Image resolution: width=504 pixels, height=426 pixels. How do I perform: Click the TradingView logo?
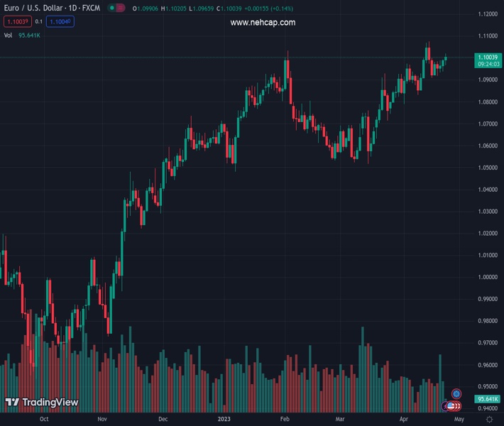coord(42,403)
